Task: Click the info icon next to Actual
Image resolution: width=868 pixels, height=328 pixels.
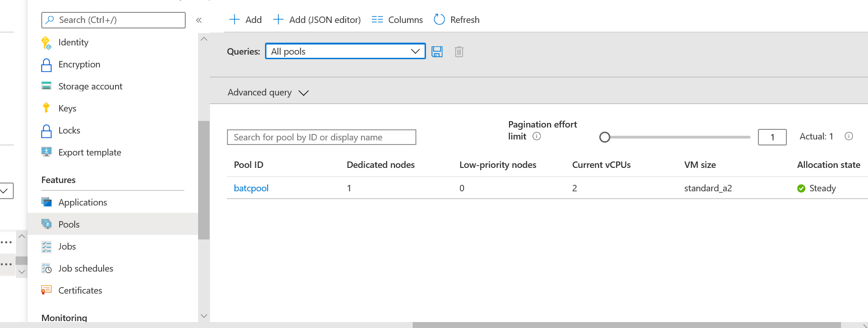Action: point(849,136)
